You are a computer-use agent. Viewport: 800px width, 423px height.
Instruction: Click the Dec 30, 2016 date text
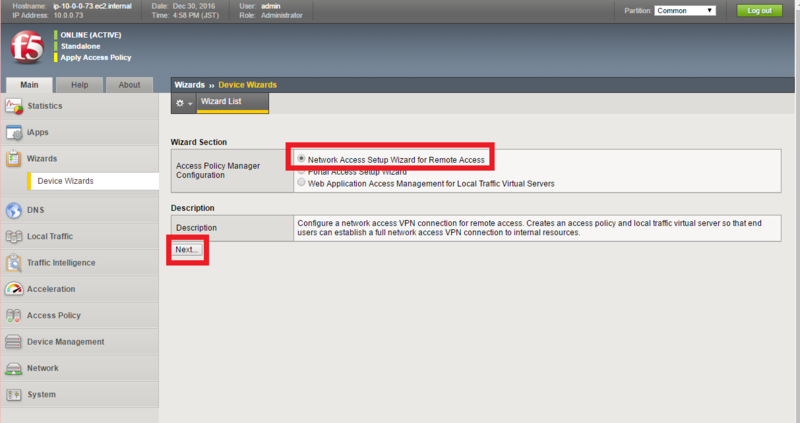tap(194, 6)
